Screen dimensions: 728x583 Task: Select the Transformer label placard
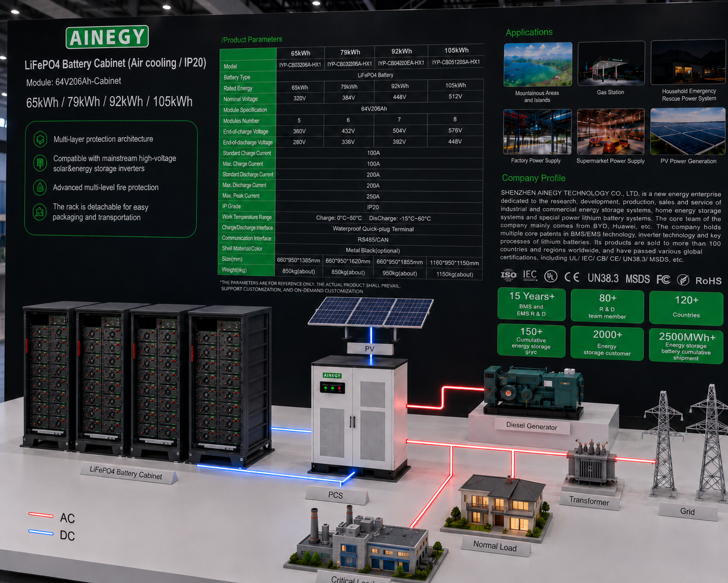[x=589, y=501]
